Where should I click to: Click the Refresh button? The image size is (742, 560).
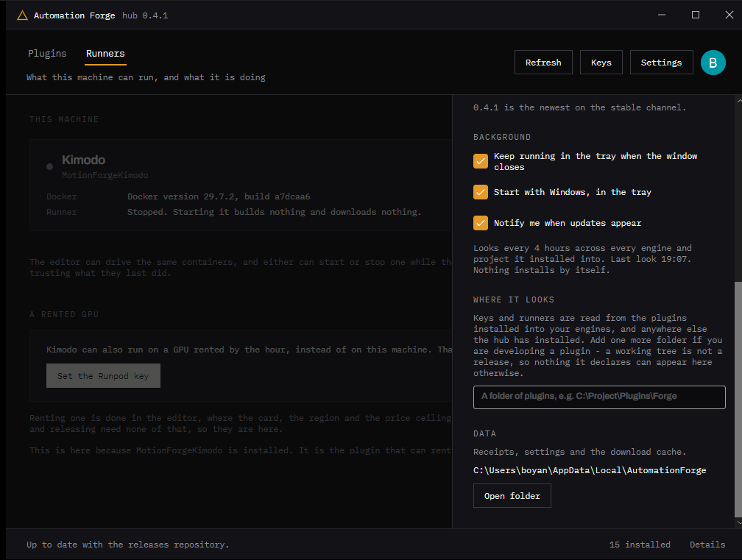pyautogui.click(x=543, y=63)
